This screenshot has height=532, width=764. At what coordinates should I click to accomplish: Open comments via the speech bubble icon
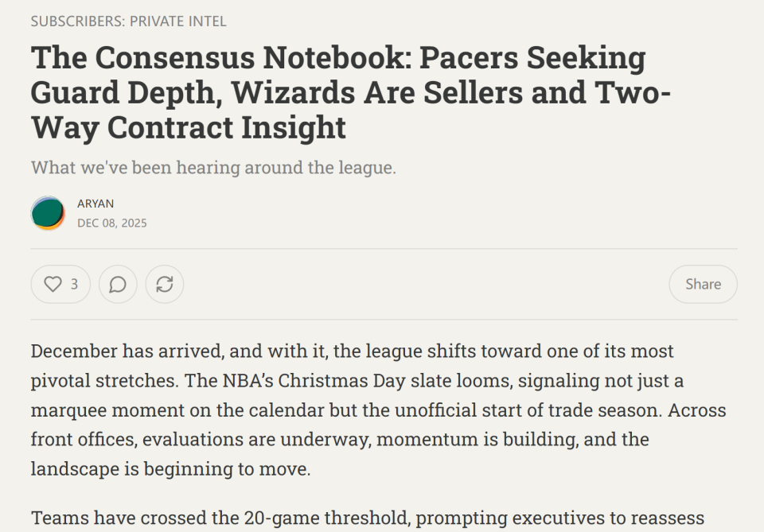tap(118, 284)
